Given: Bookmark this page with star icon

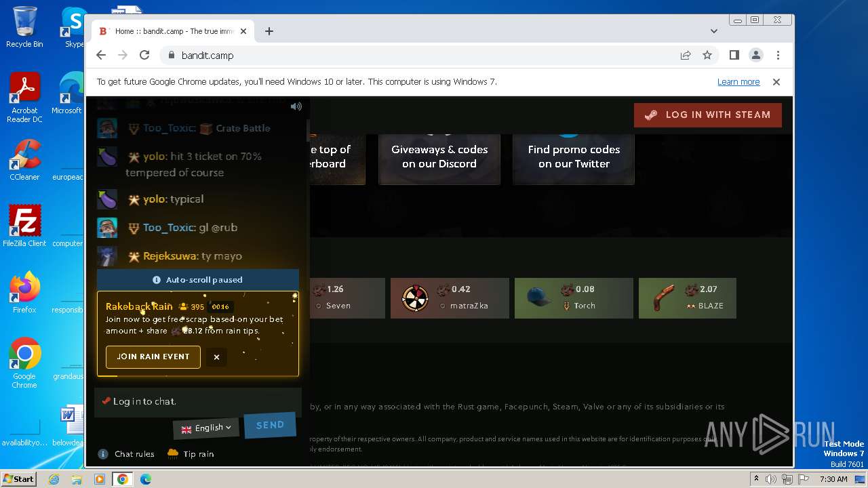Looking at the screenshot, I should coord(707,56).
